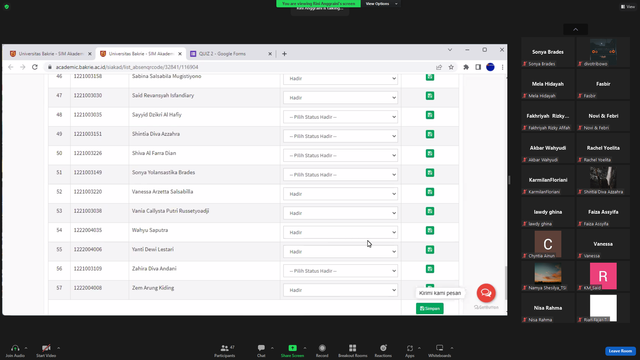
Task: Open a new browser tab
Action: (x=284, y=53)
